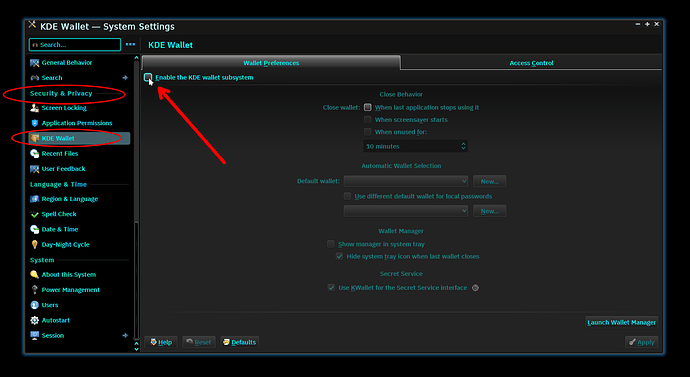Click Launch Wallet Manager button
The width and height of the screenshot is (690, 377).
click(x=621, y=322)
